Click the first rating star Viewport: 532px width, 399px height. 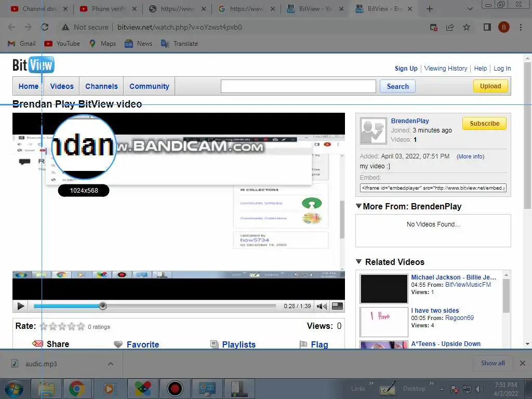[44, 326]
